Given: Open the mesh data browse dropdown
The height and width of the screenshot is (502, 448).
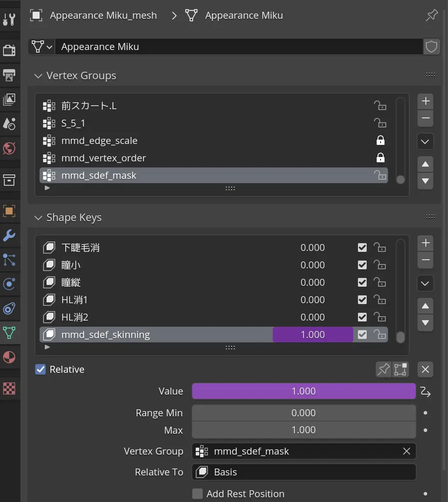Looking at the screenshot, I should (x=42, y=47).
